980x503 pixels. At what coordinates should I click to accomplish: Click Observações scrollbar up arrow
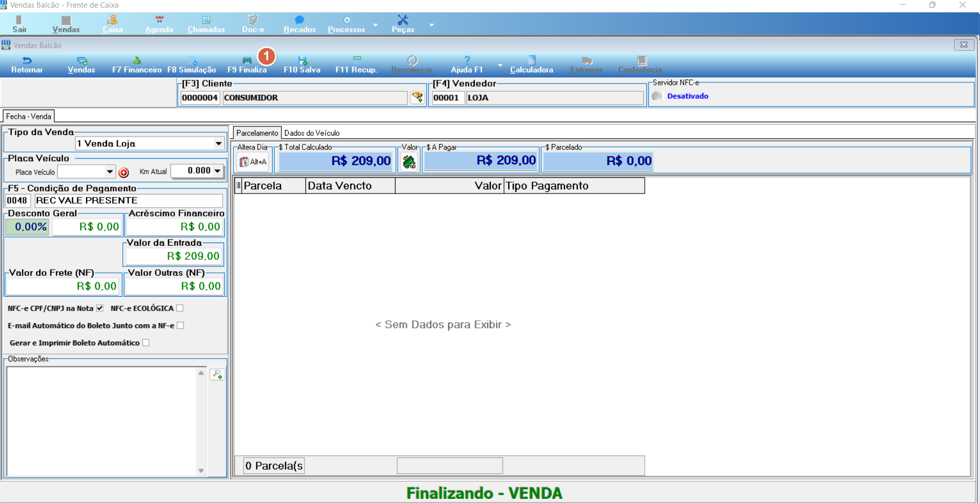tap(201, 373)
